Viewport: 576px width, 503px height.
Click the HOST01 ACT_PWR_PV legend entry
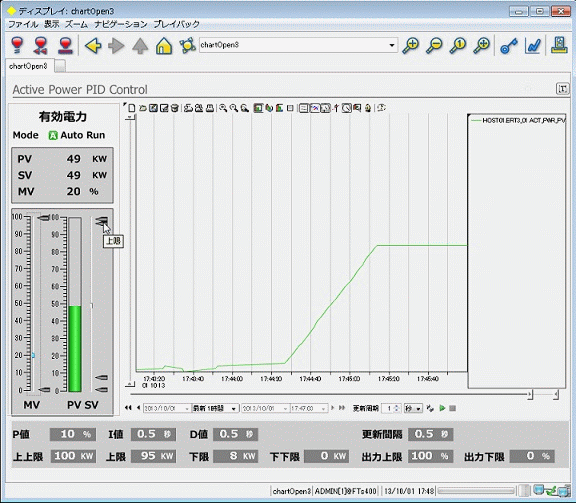coord(518,120)
